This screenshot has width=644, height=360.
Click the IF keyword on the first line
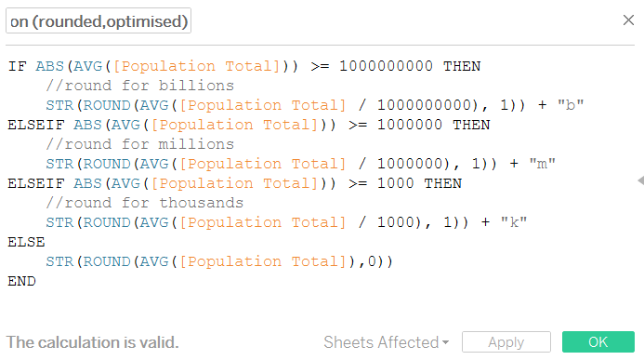(18, 66)
